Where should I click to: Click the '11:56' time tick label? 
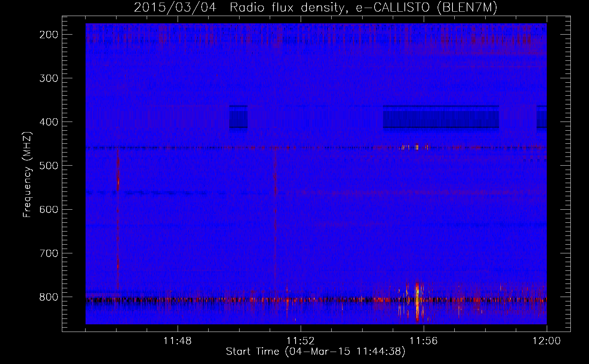pos(423,341)
